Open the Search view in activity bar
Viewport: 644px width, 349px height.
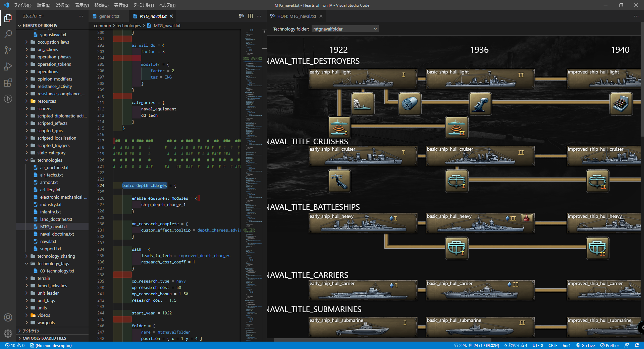pos(8,34)
